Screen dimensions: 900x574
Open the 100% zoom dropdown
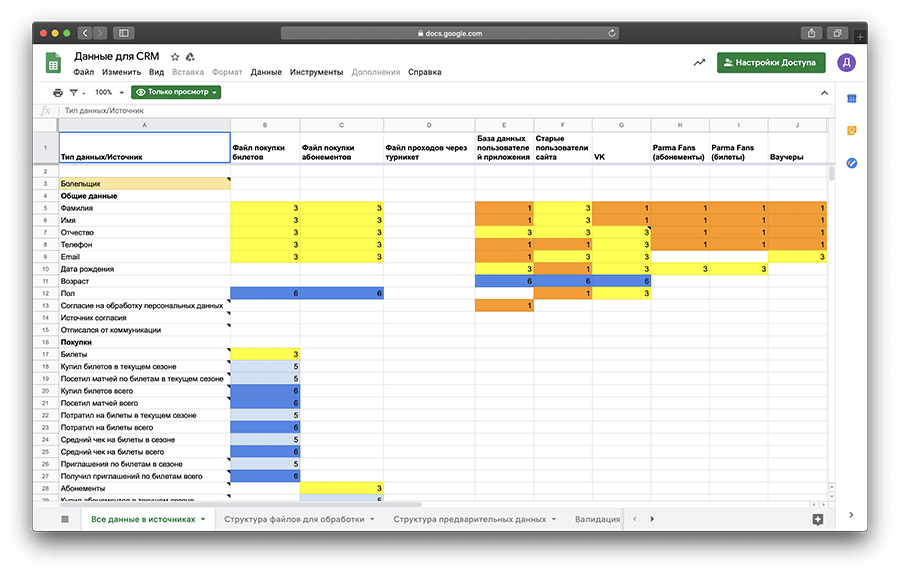click(x=108, y=92)
